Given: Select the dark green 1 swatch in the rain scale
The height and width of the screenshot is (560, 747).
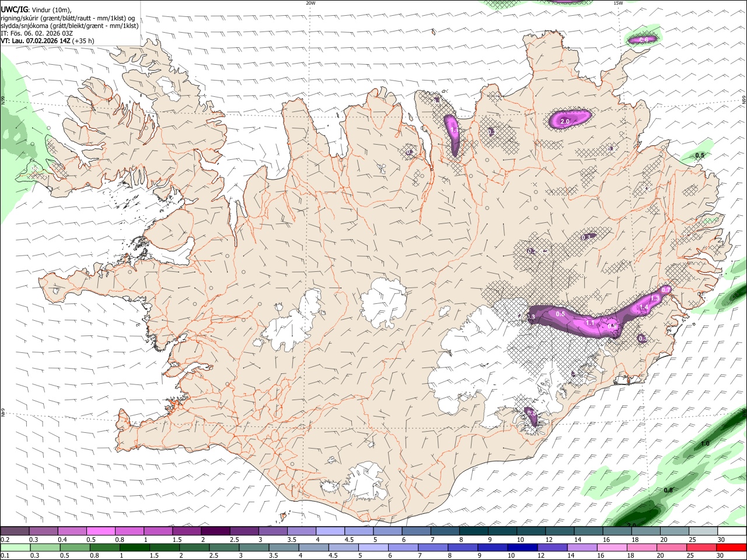Looking at the screenshot, I should coord(135,547).
